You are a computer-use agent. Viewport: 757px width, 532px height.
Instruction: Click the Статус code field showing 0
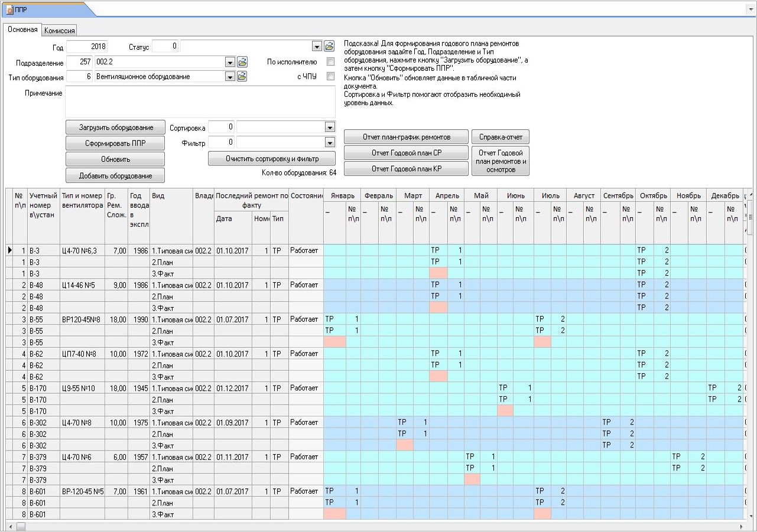pos(165,46)
